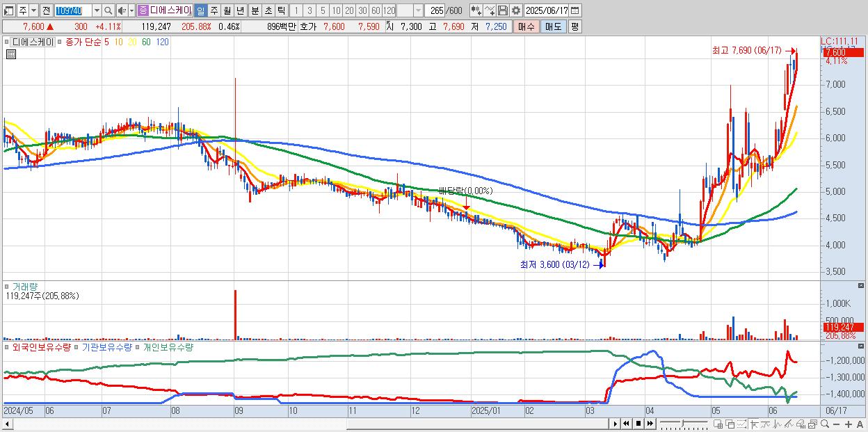Choose the 3 interval button
868x432 pixels.
coord(310,10)
